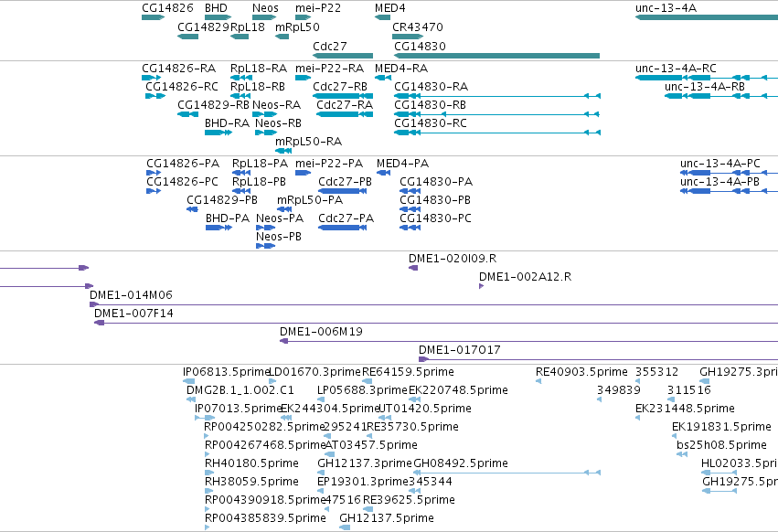Select protein BHD-PA

tap(218, 228)
